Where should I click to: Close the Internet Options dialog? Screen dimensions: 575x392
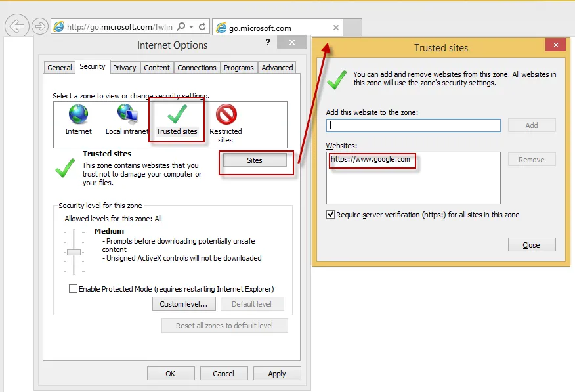(291, 42)
